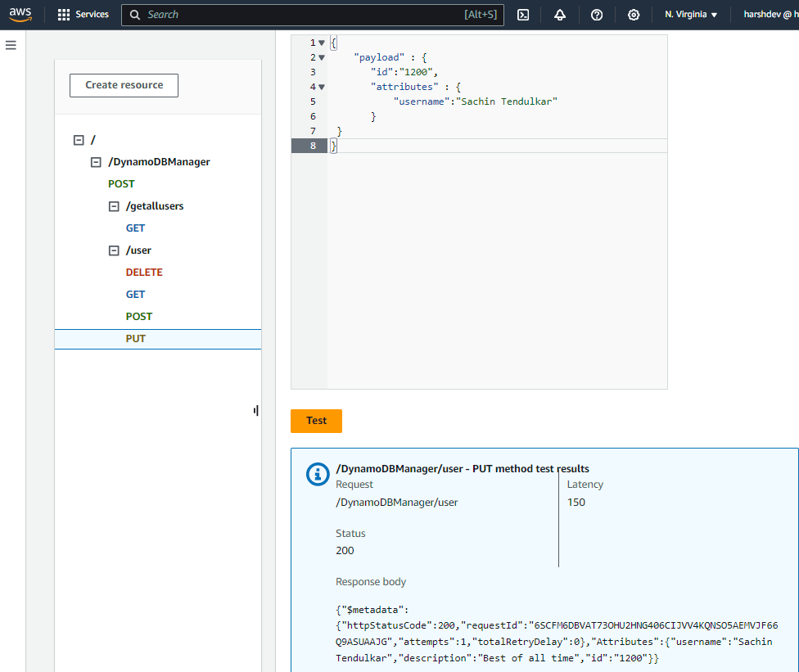
Task: Collapse the /getallusers resource node
Action: pos(114,206)
